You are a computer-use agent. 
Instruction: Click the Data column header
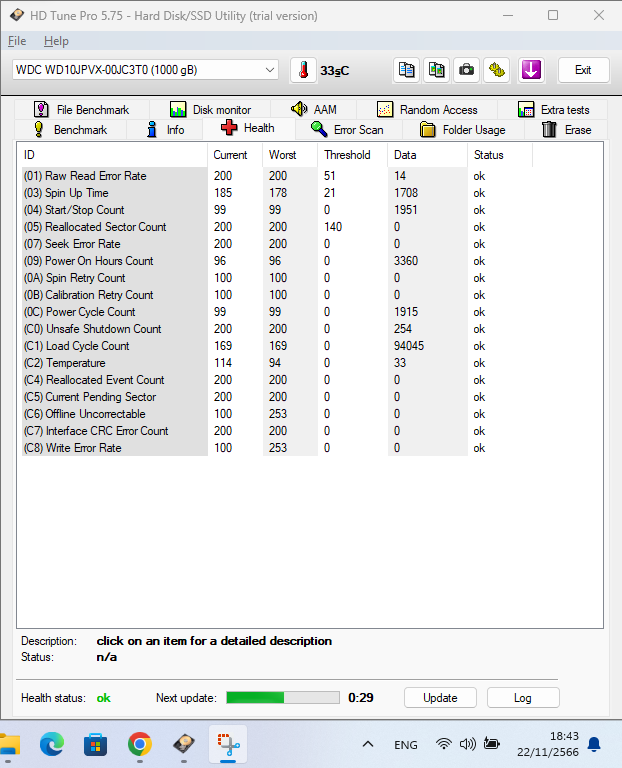[x=428, y=155]
